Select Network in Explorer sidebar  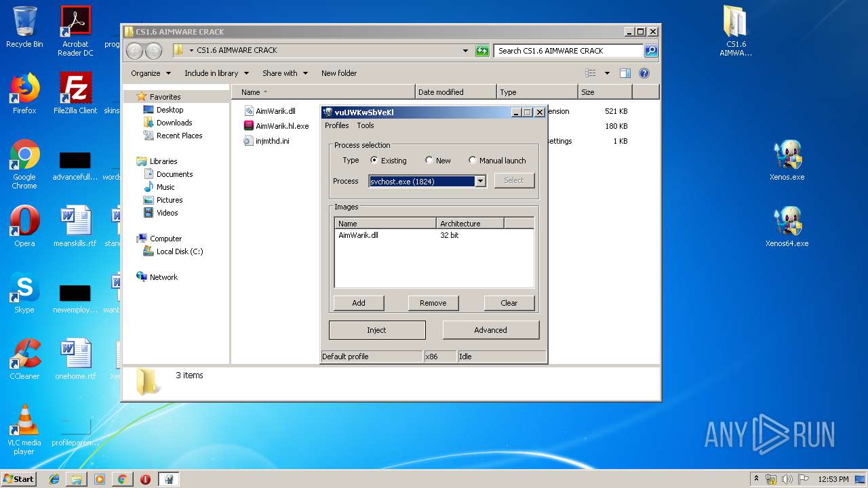pyautogui.click(x=157, y=277)
